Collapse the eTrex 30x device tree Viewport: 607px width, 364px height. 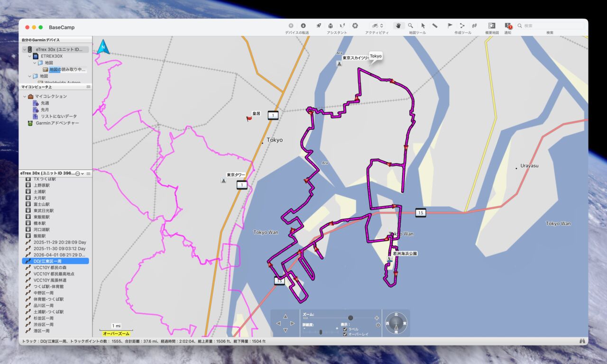(x=24, y=49)
